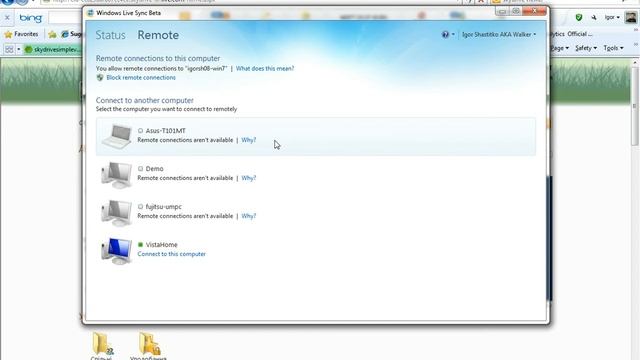The image size is (640, 360).
Task: Click Block remote connections link
Action: [x=141, y=78]
